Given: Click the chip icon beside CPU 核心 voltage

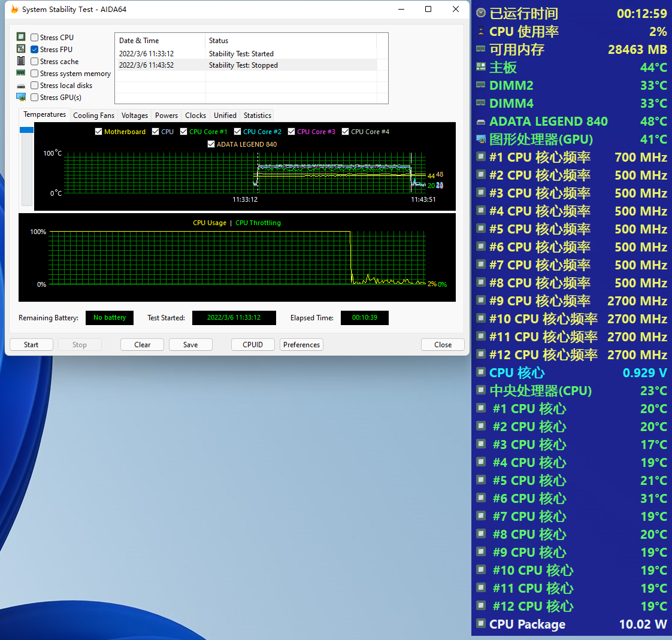Looking at the screenshot, I should [481, 372].
